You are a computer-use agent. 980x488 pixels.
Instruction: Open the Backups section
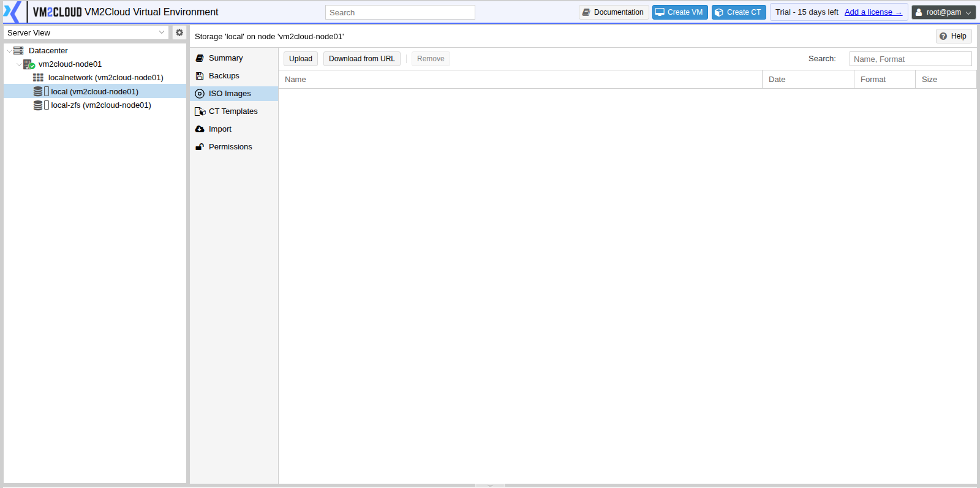click(234, 76)
